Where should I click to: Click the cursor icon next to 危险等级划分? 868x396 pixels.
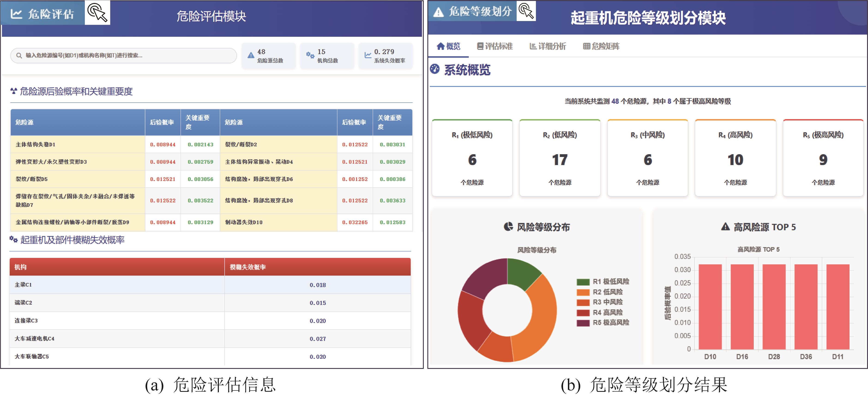[526, 11]
